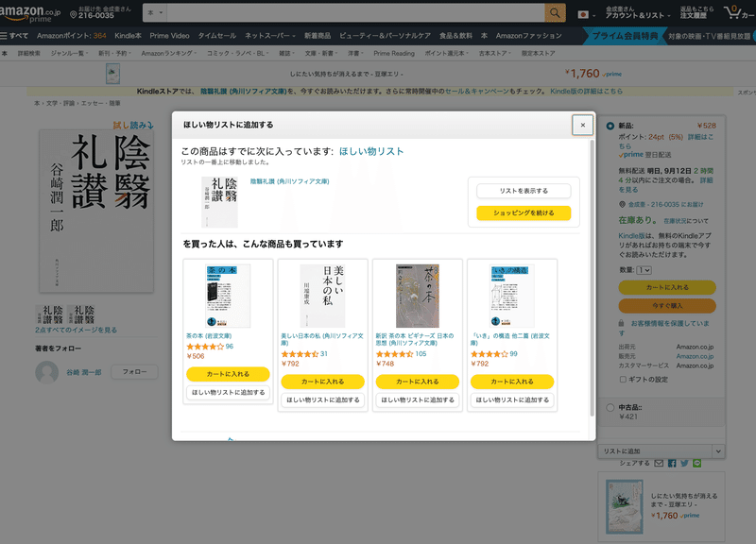Screen dimensions: 756x544
Task: Open the shopping cart icon
Action: (x=733, y=12)
